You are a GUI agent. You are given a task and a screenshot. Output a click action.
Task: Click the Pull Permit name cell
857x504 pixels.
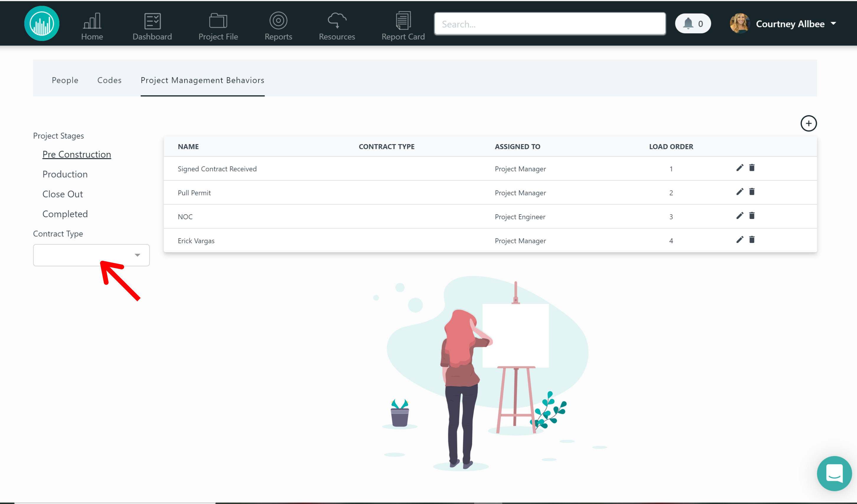click(x=194, y=193)
